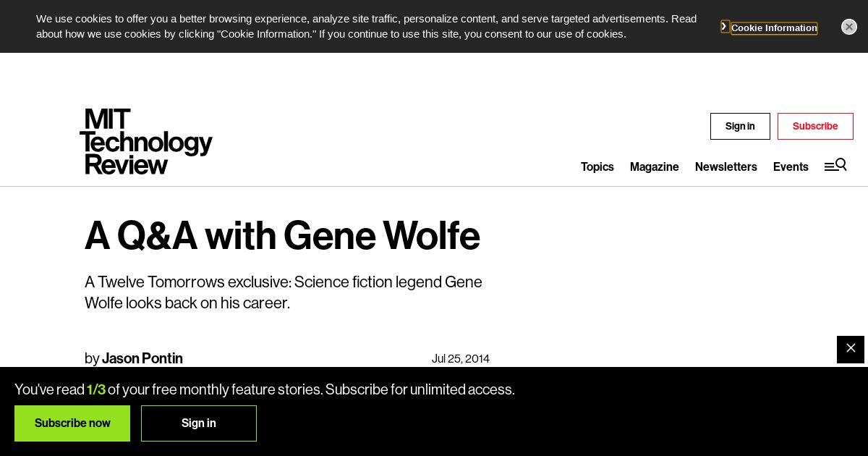Go to the Magazine section
This screenshot has width=868, height=456.
[x=654, y=167]
